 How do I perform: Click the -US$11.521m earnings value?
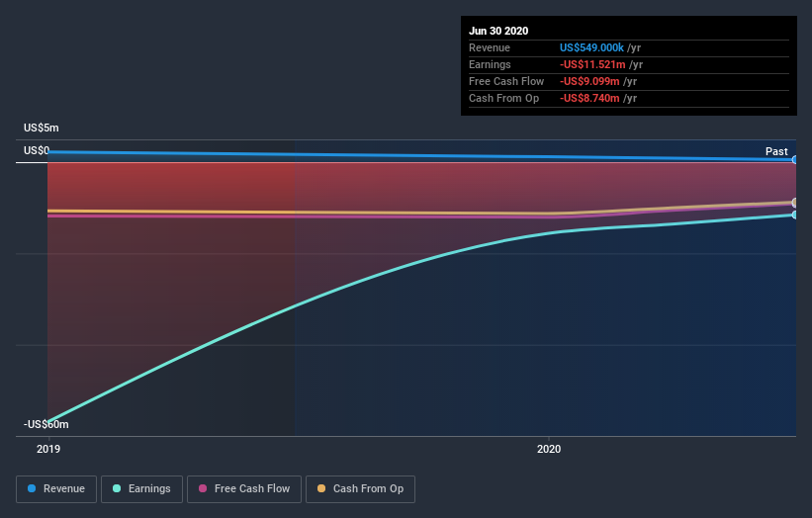(x=592, y=64)
